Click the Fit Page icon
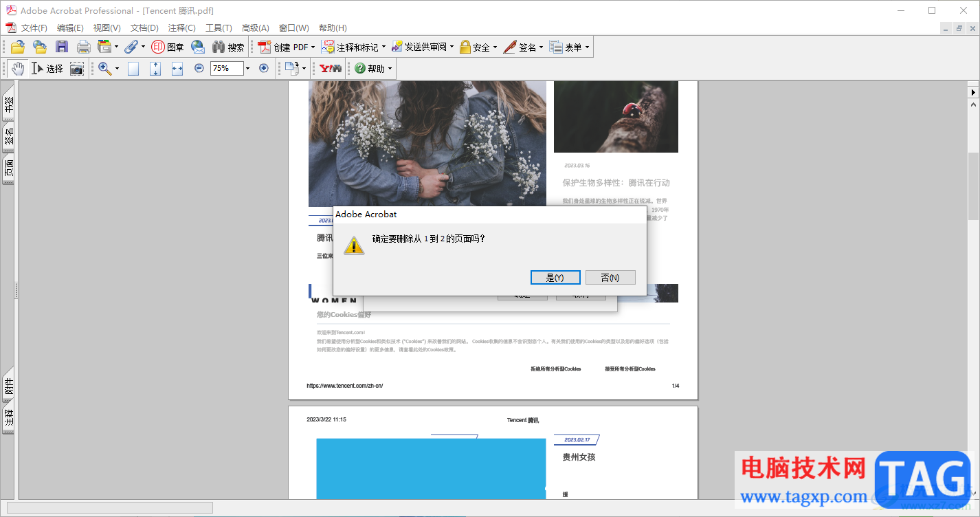This screenshot has height=517, width=980. point(155,68)
